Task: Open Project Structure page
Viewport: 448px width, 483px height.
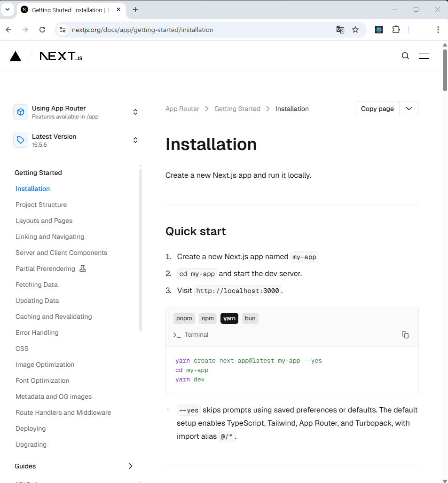Action: point(41,205)
